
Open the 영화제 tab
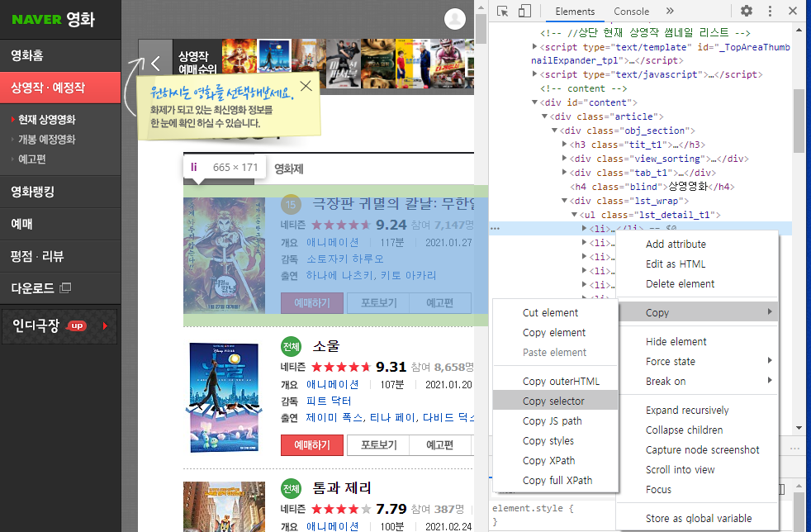[288, 169]
